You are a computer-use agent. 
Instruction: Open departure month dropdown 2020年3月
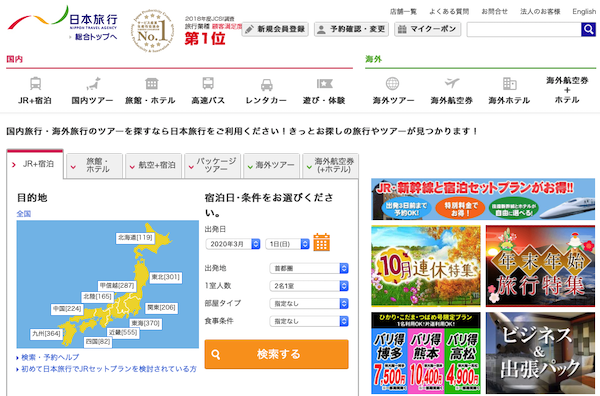pos(233,244)
